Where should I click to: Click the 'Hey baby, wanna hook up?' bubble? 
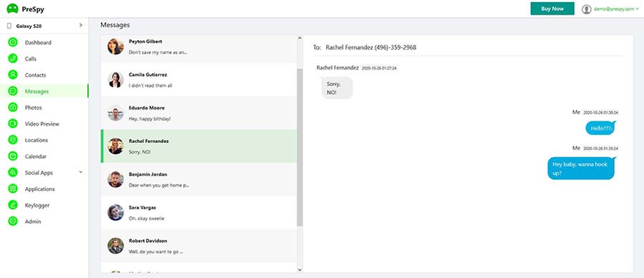click(x=581, y=169)
